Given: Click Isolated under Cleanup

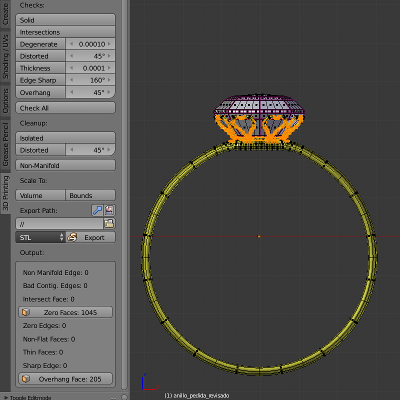Looking at the screenshot, I should [x=65, y=138].
